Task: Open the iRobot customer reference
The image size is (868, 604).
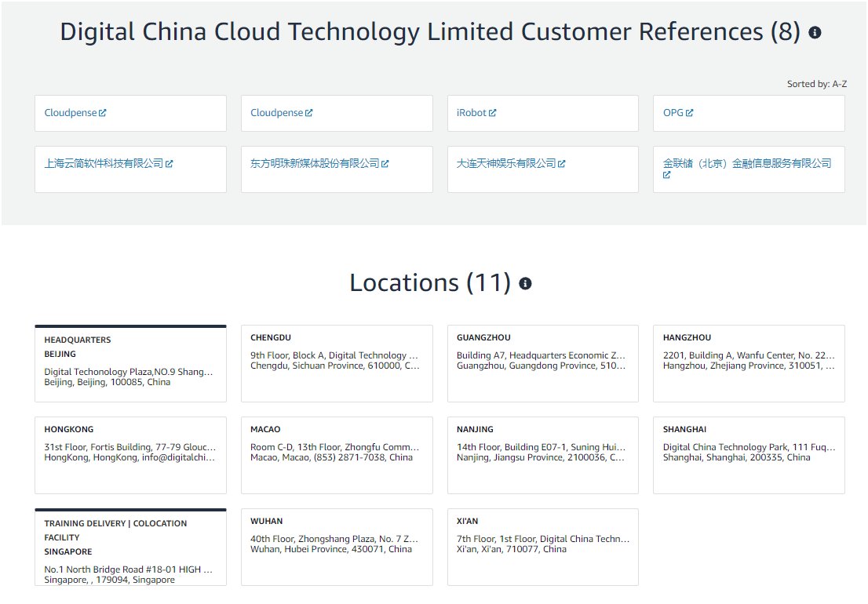Action: pyautogui.click(x=471, y=113)
